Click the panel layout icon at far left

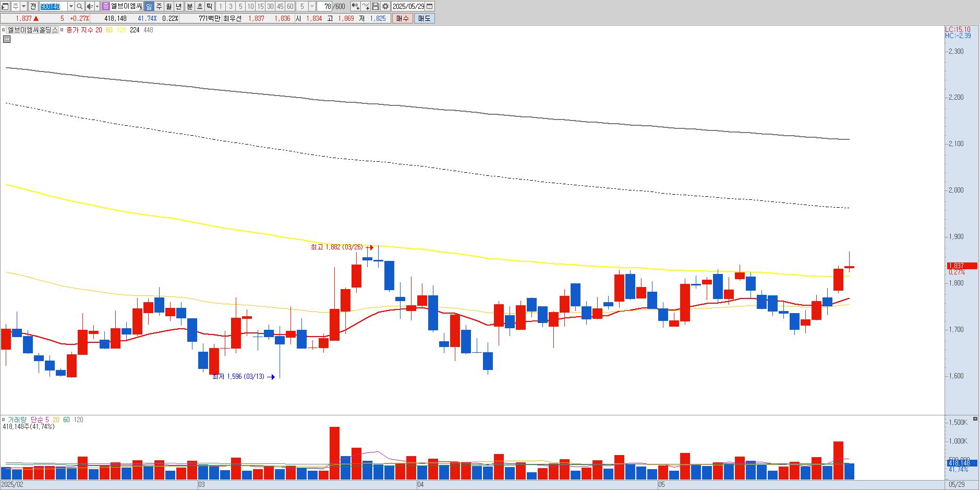click(5, 6)
